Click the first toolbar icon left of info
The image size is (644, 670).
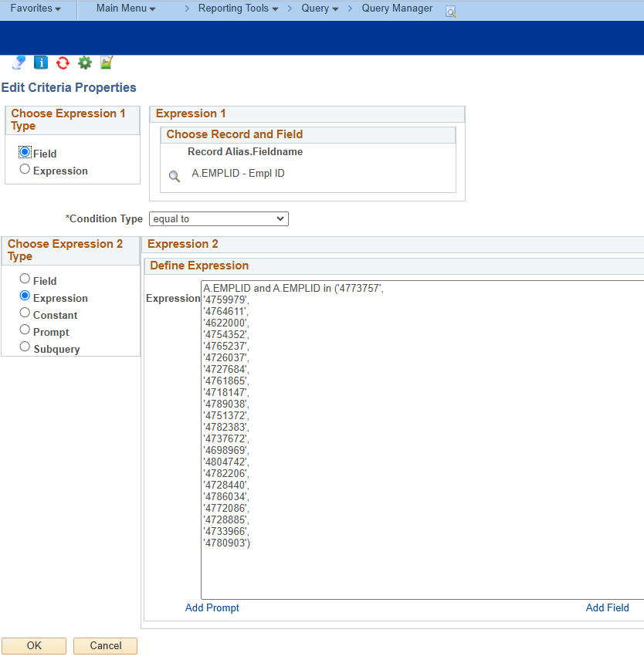[x=19, y=63]
